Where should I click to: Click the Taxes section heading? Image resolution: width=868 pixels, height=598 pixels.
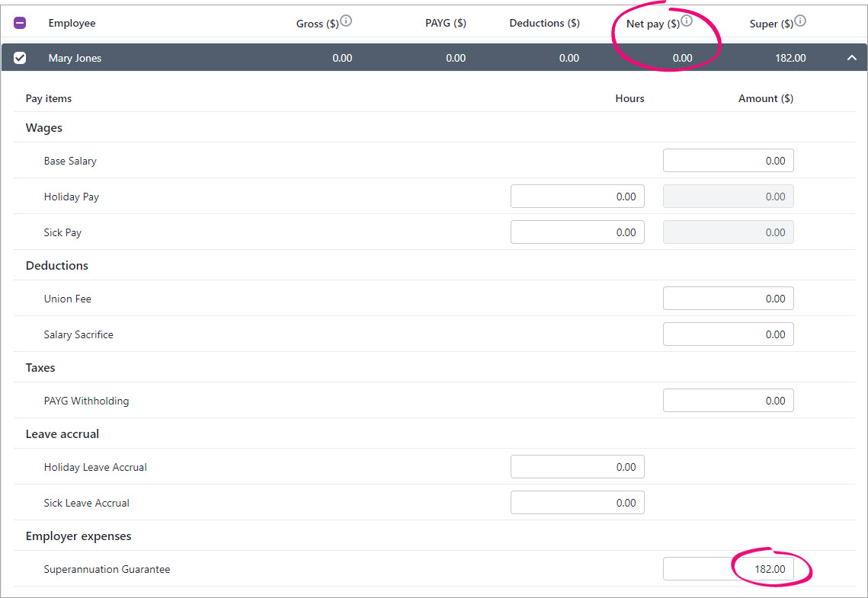[40, 368]
